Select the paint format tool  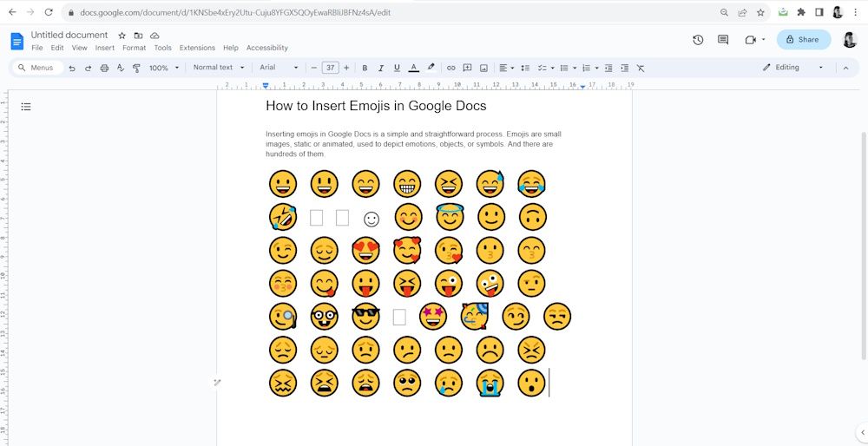click(x=136, y=68)
